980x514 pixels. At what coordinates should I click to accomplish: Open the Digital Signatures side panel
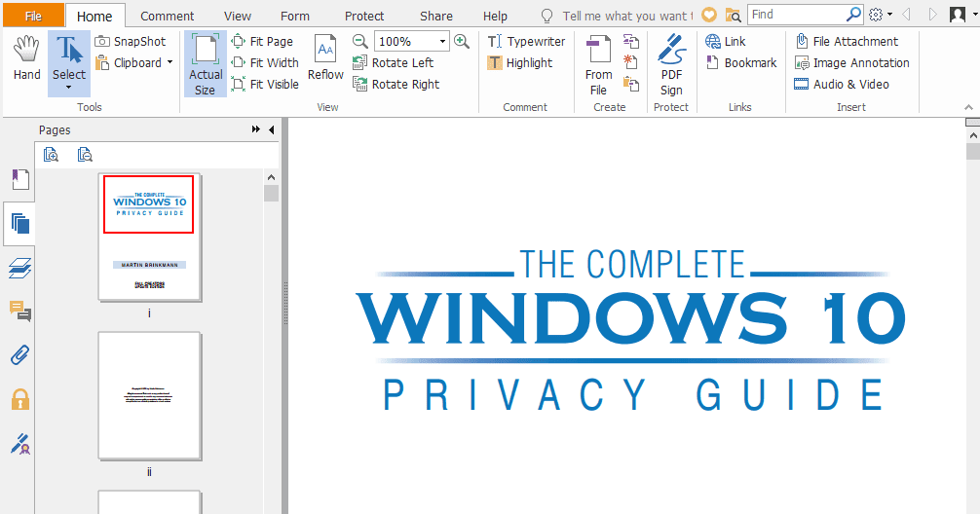point(20,444)
